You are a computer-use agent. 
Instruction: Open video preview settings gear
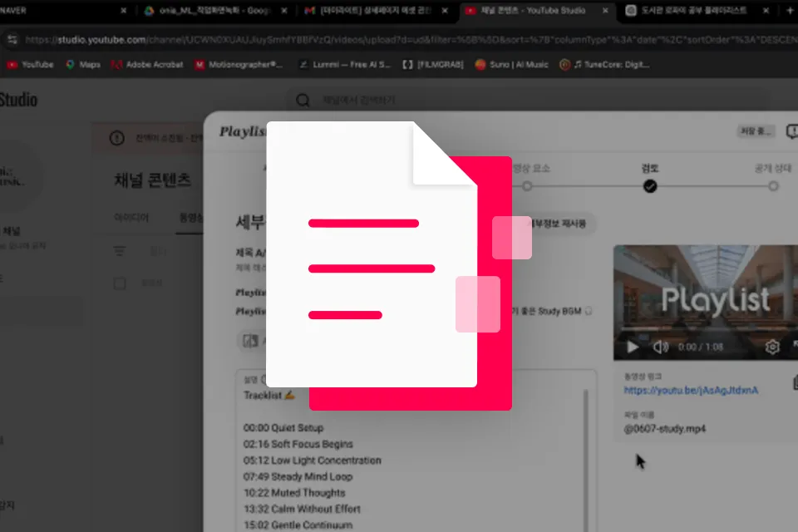(772, 347)
